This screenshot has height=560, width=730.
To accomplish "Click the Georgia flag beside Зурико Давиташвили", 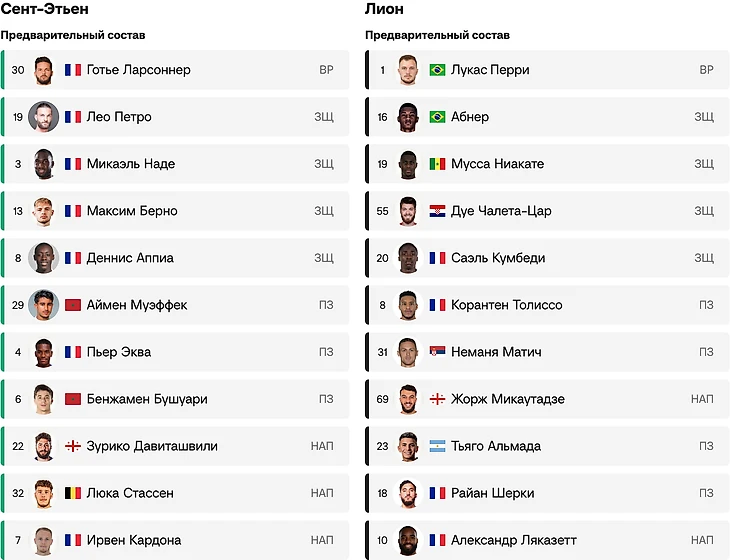I will pos(73,446).
